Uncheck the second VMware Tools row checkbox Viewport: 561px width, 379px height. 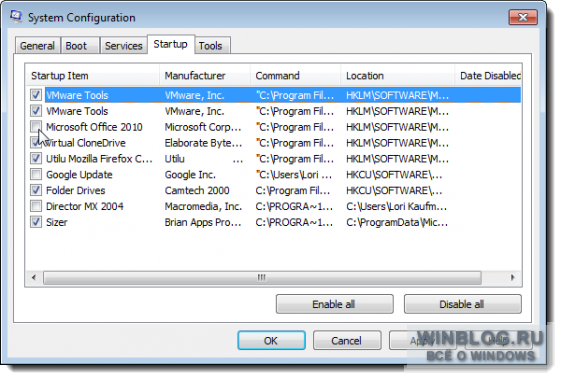coord(36,111)
